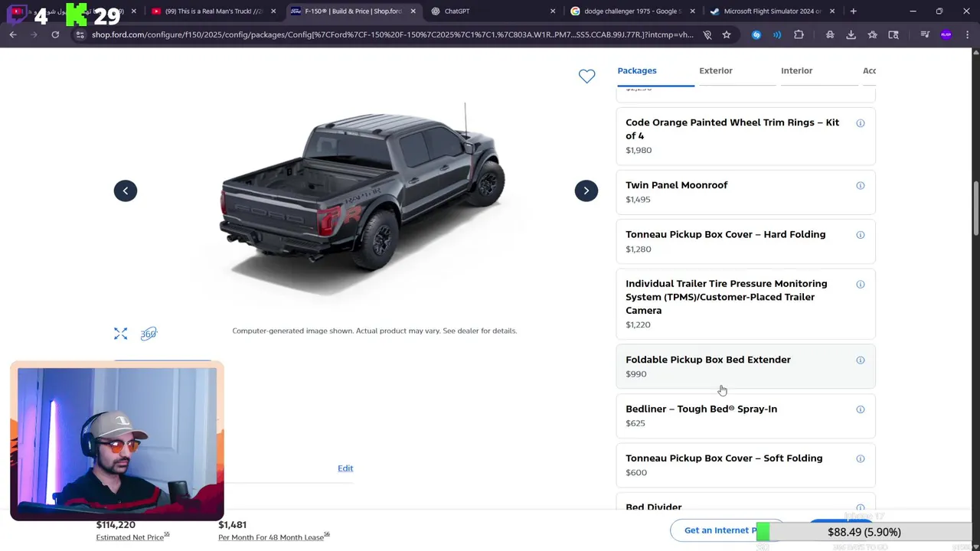Open the fullscreen image viewer icon
This screenshot has width=980, height=551.
(120, 334)
